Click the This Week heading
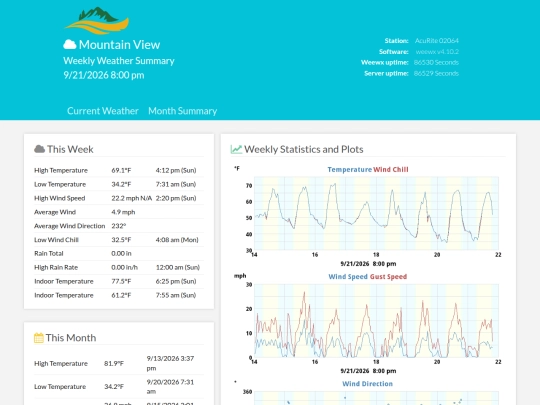This screenshot has height=405, width=540. pos(70,149)
